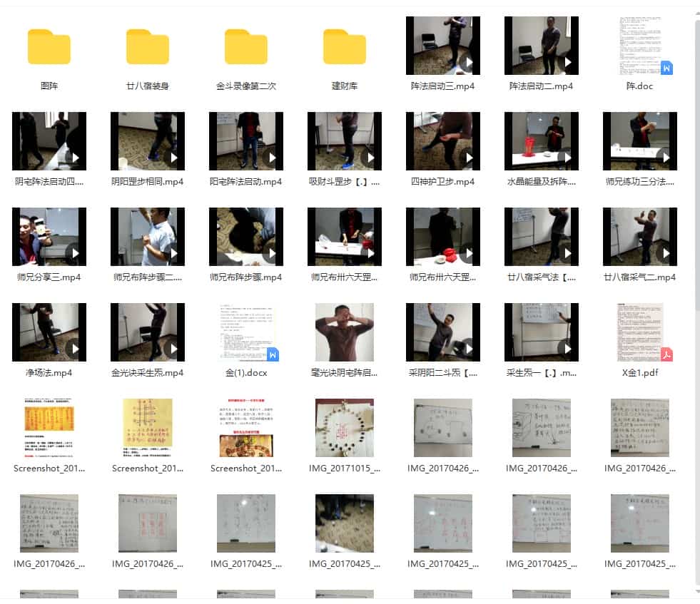Play the 阵法启动二.mp4 video

coord(541,46)
